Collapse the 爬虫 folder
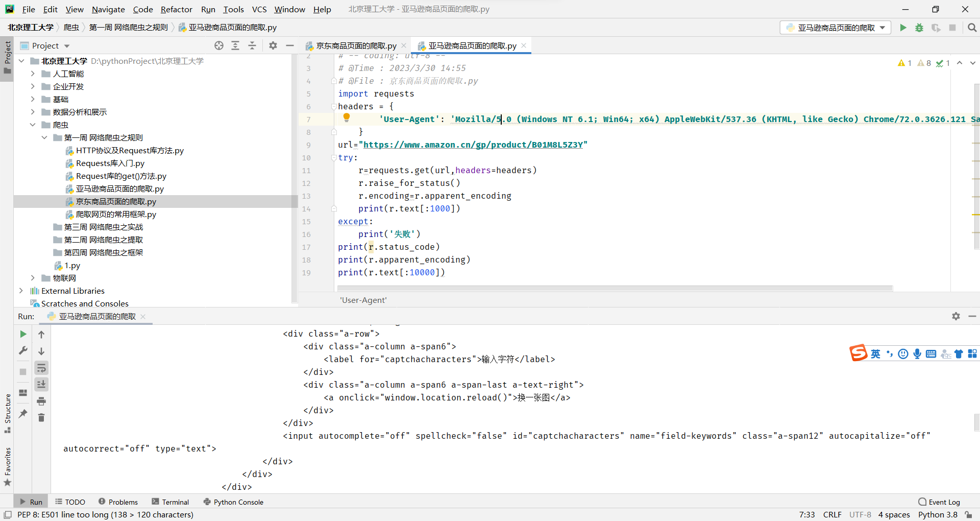Image resolution: width=980 pixels, height=521 pixels. click(x=33, y=125)
